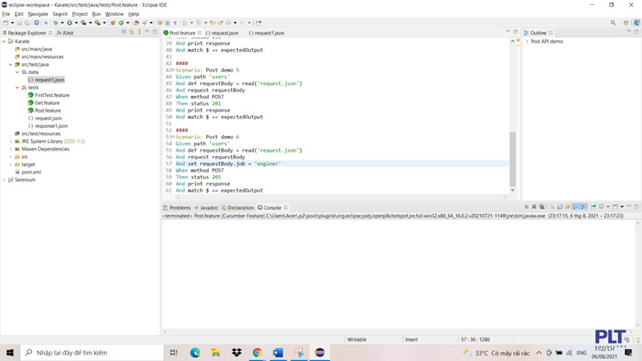Open the Project menu

(79, 14)
